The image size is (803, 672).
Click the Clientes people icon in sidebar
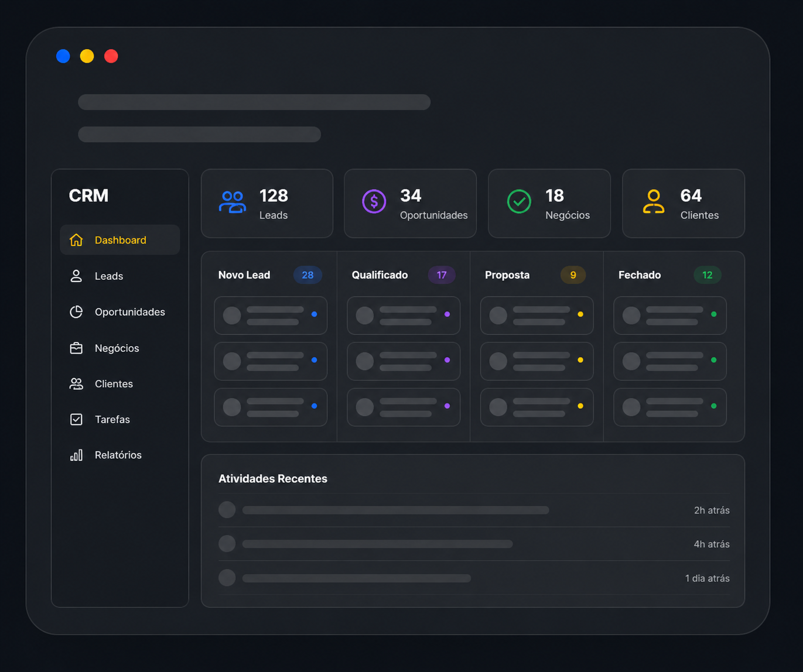(x=76, y=384)
